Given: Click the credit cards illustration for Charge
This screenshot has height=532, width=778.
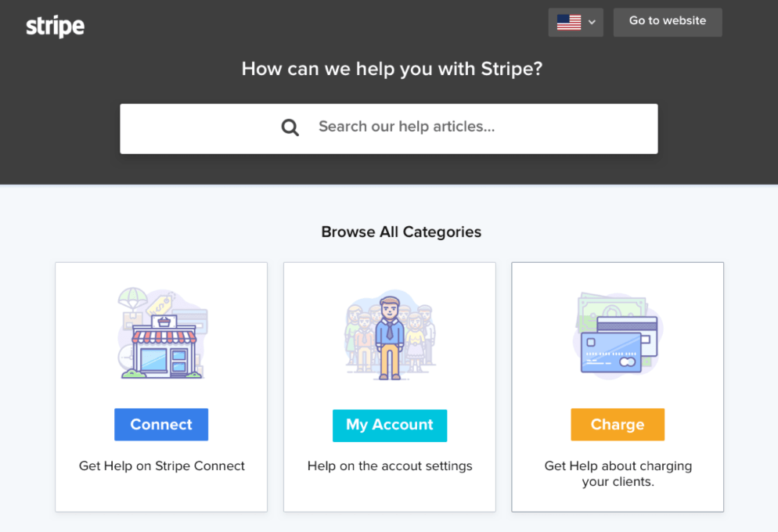Looking at the screenshot, I should point(618,336).
